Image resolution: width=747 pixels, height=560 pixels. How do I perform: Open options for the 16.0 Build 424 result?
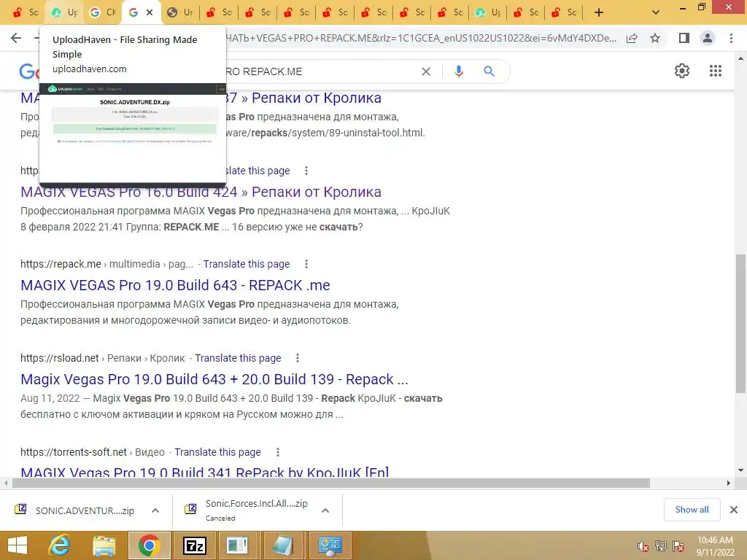[x=306, y=171]
